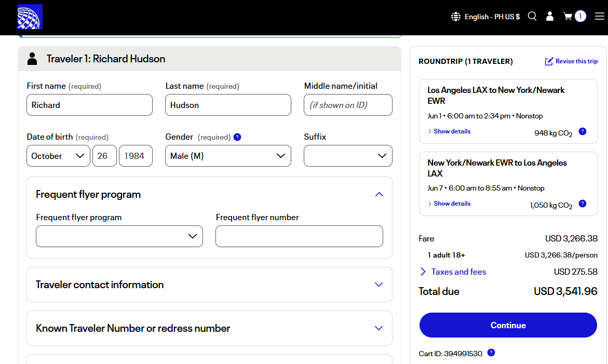Click the ROUNDTRIP (1 TRAVELER) heading
The height and width of the screenshot is (364, 608).
click(466, 61)
